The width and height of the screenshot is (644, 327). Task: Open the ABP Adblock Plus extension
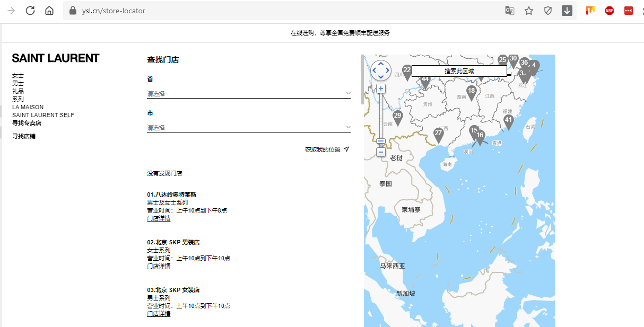click(610, 11)
